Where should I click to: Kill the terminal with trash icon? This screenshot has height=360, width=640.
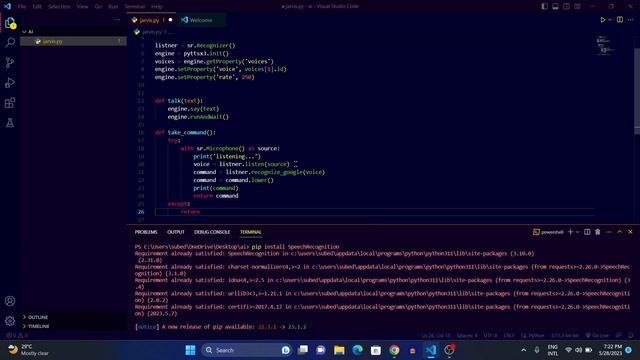(x=598, y=232)
